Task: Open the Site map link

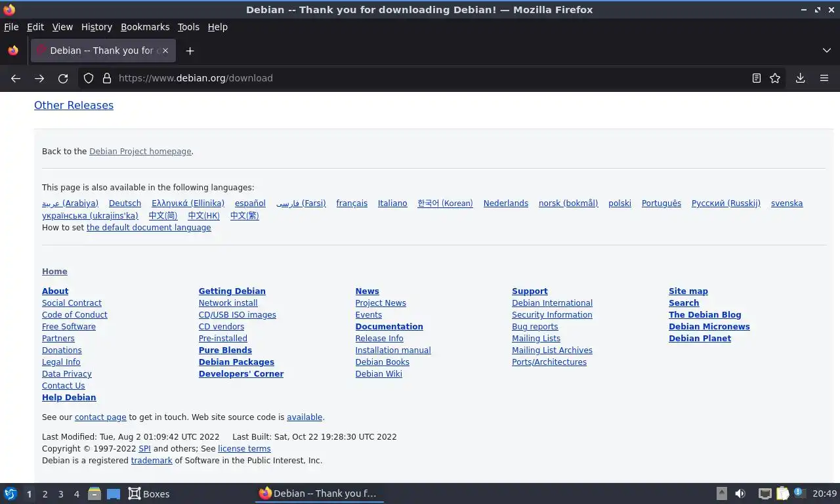Action: click(688, 291)
